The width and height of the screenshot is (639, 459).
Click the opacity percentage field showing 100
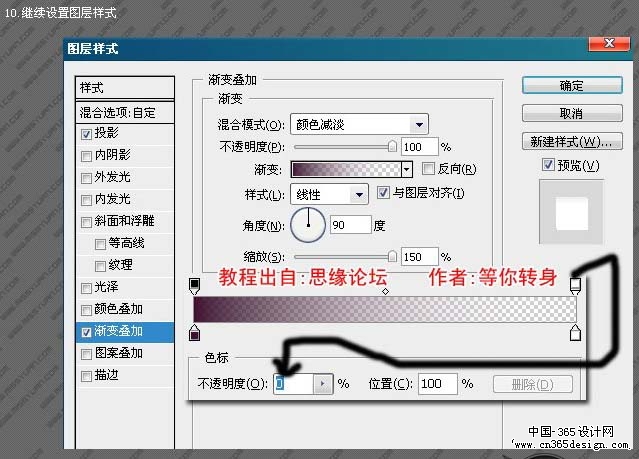419,147
